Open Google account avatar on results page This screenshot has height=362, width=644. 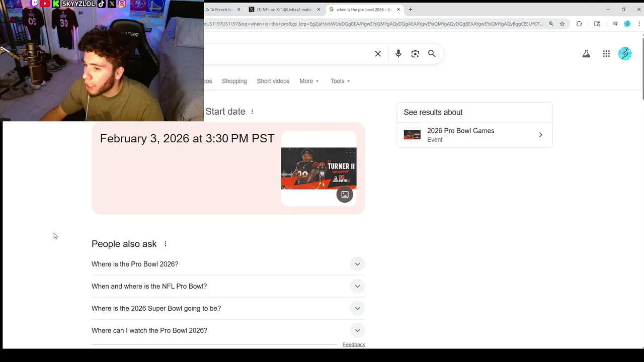pyautogui.click(x=625, y=54)
